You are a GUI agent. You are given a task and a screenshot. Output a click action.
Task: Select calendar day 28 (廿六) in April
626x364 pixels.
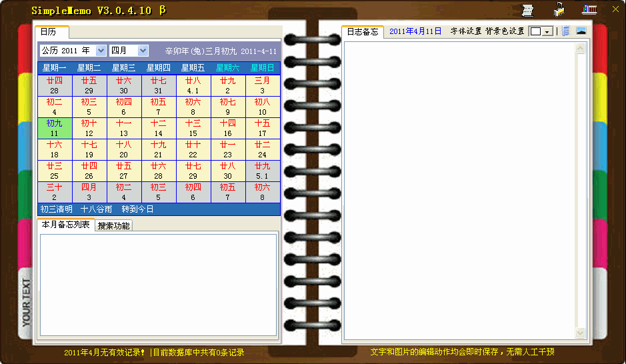coord(159,171)
